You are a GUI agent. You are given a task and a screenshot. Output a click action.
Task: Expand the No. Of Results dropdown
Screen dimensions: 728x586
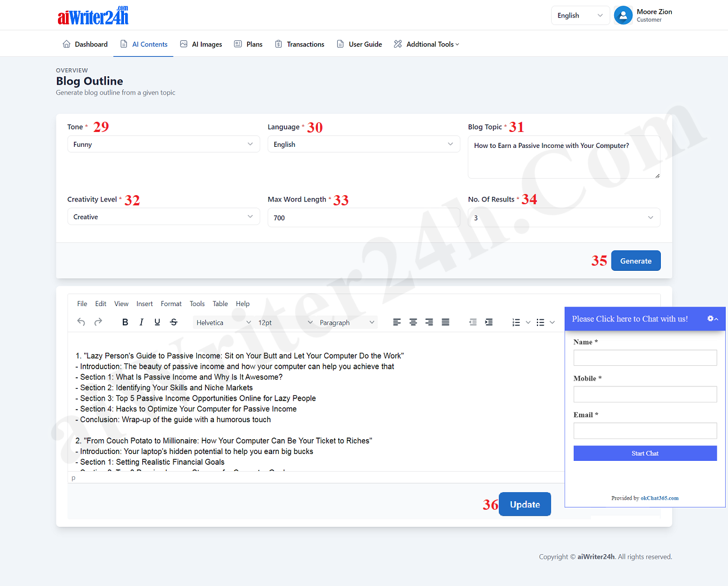564,218
